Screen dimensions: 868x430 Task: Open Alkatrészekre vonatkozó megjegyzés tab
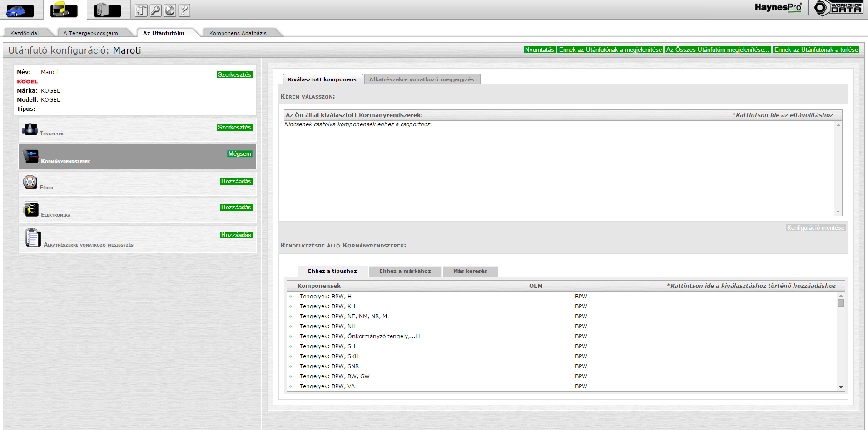[421, 79]
